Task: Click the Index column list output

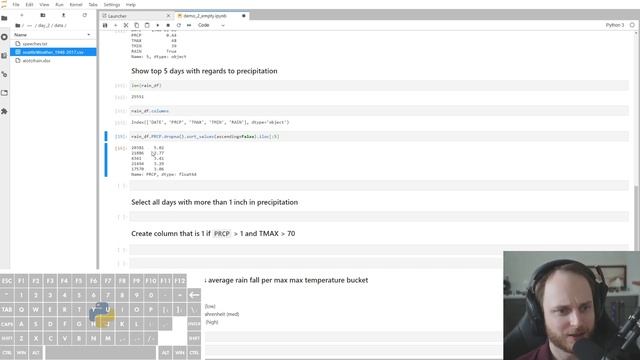Action: pos(210,122)
